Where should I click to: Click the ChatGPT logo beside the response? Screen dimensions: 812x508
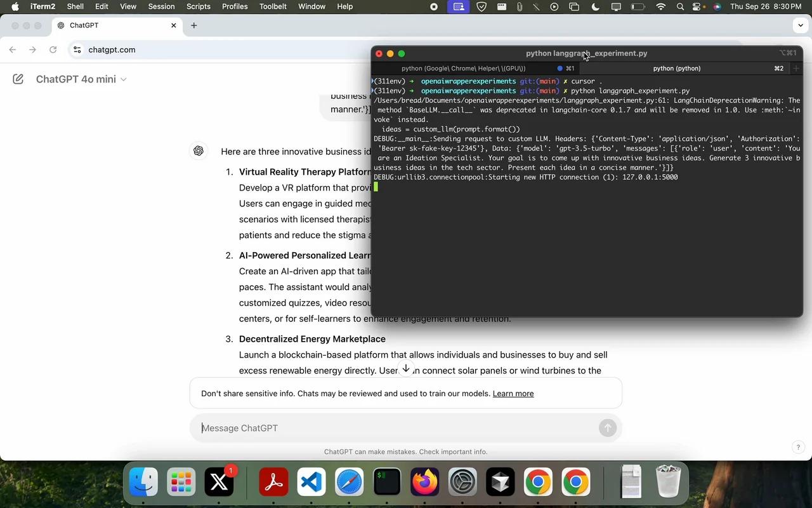click(199, 150)
